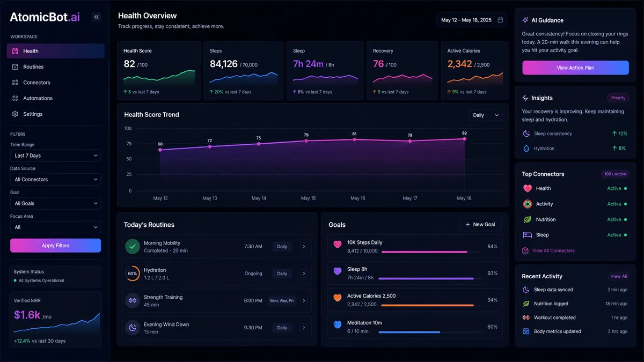Screen dimensions: 644x362
Task: Click the AI Guidance sparkle icon
Action: coord(525,20)
